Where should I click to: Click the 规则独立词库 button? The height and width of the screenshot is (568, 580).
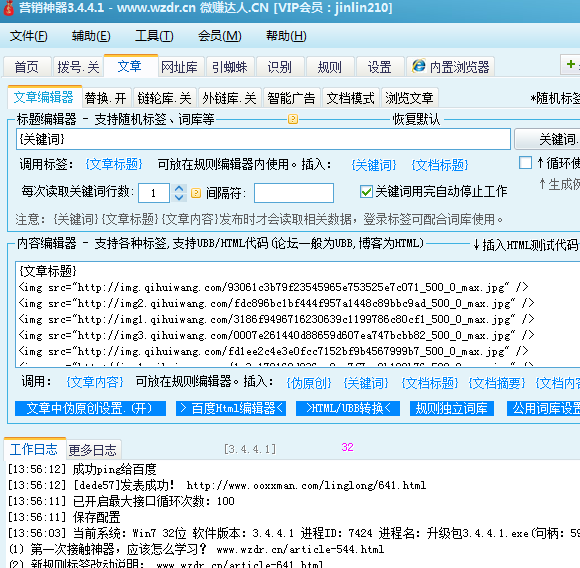452,408
